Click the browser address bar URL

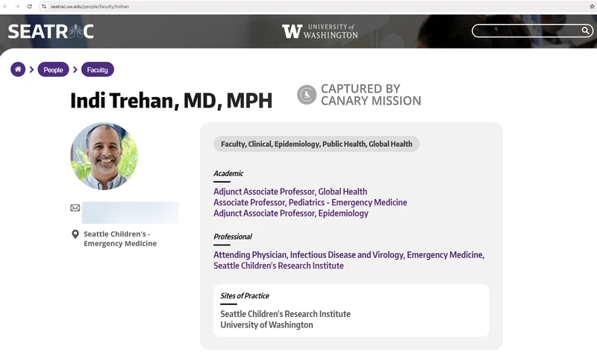tap(90, 6)
